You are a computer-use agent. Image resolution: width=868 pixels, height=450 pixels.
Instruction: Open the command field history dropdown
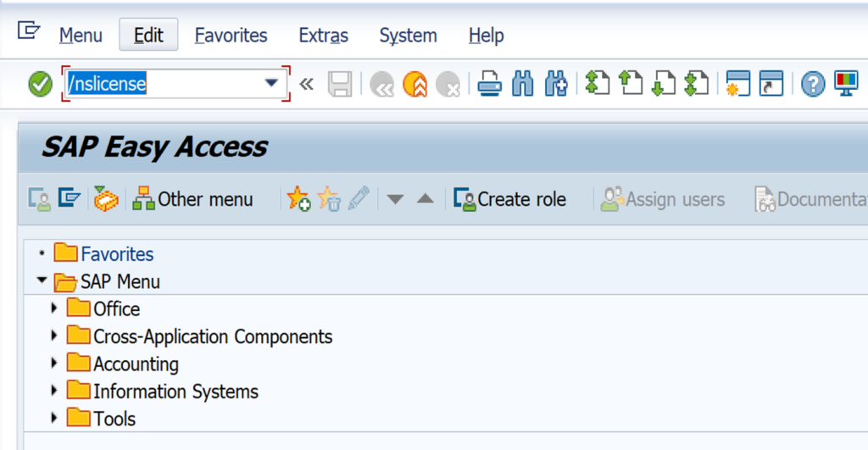pyautogui.click(x=271, y=84)
